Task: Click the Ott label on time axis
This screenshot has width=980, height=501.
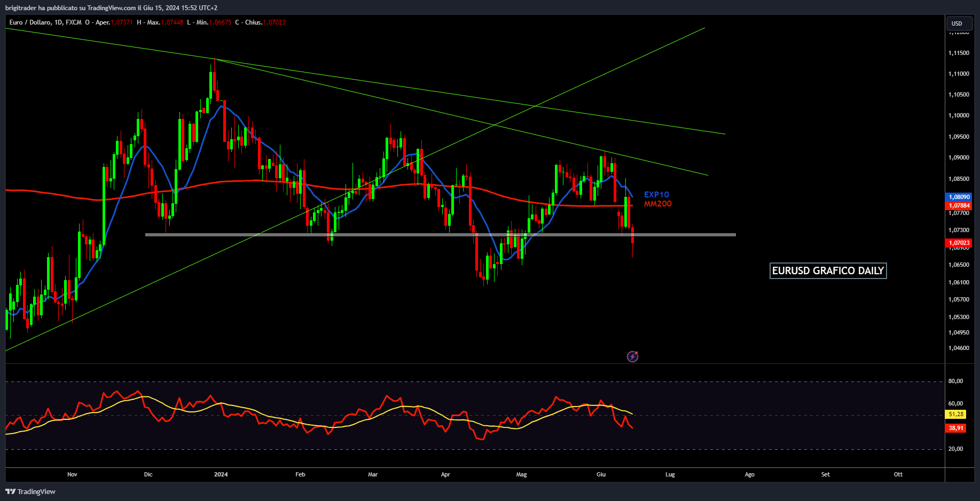Action: point(898,474)
